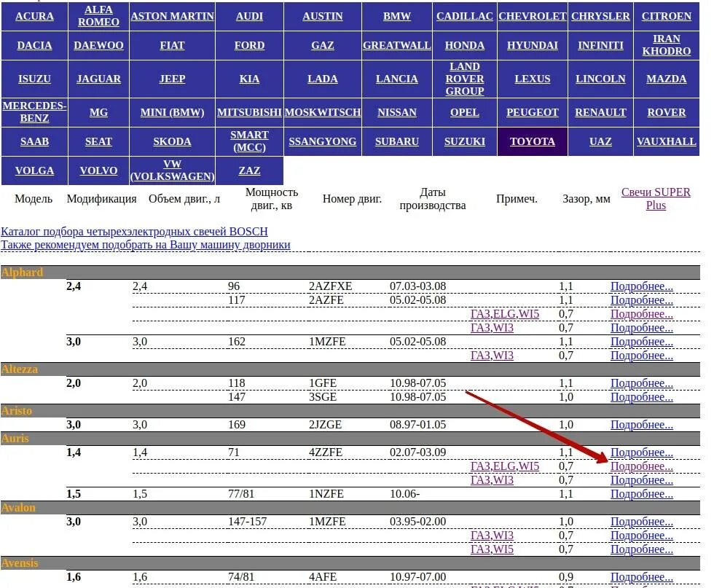714x588 pixels.
Task: Select the highlighted TOYOTA brand
Action: tap(533, 141)
